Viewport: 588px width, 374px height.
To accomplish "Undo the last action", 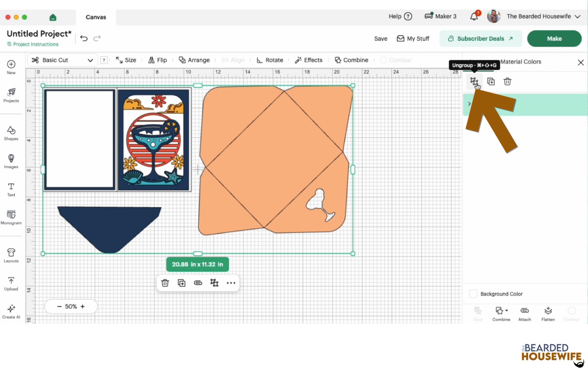I will click(84, 38).
